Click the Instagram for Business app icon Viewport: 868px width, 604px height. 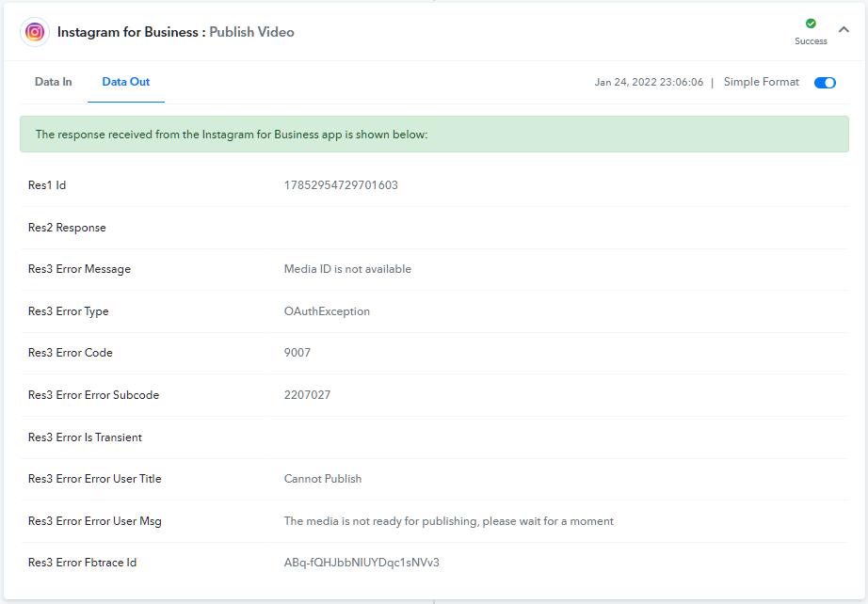point(34,32)
